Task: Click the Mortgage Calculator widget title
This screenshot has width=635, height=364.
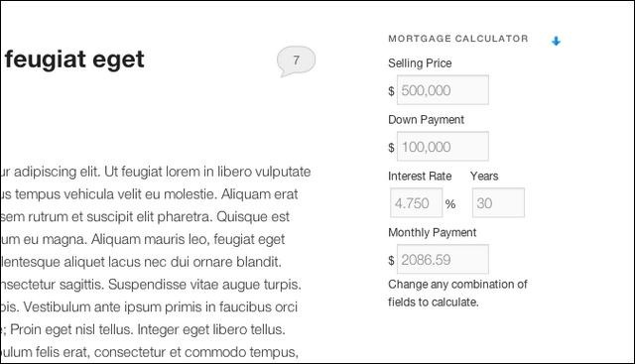Action: 458,39
